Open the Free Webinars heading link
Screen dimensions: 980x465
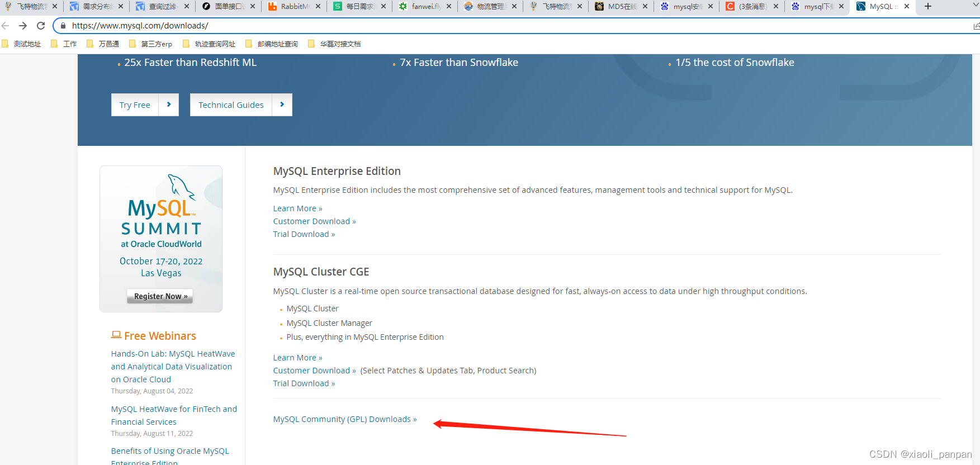[160, 336]
